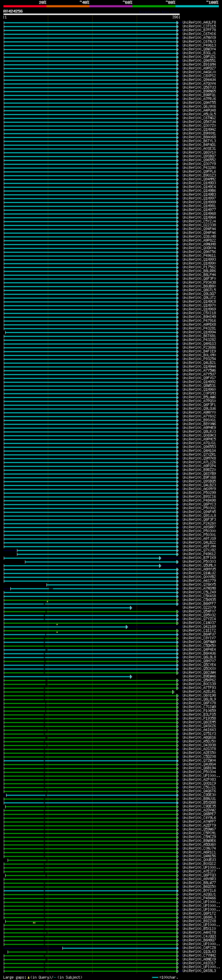Click label UniRef100_C5KM35
This screenshot has height=980, width=222.
tap(199, 600)
